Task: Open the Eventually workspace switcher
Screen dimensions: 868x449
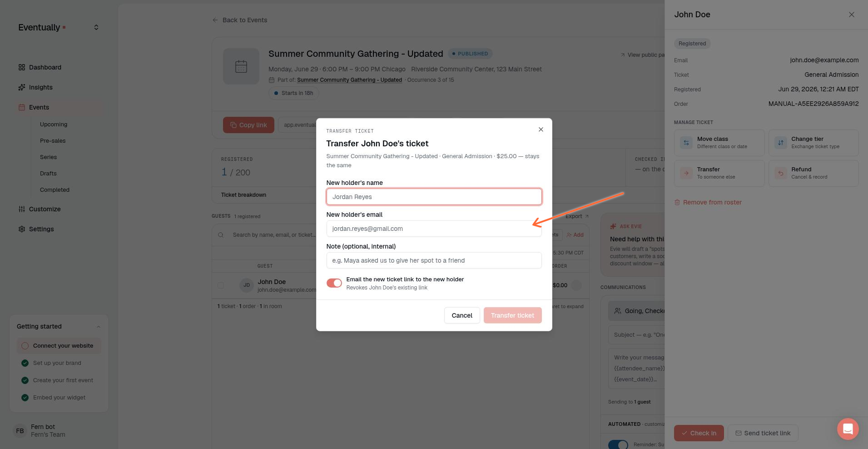Action: pyautogui.click(x=96, y=27)
